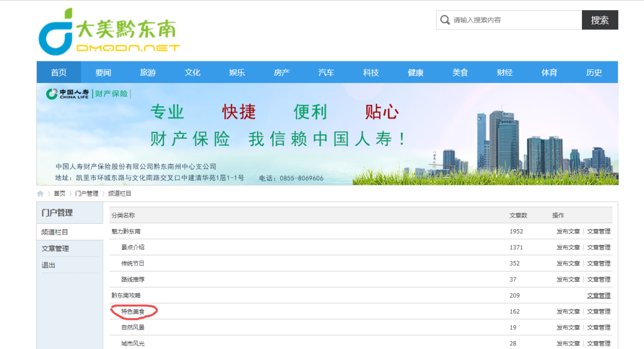Click the home icon in breadcrumb
This screenshot has height=349, width=644.
pyautogui.click(x=41, y=194)
